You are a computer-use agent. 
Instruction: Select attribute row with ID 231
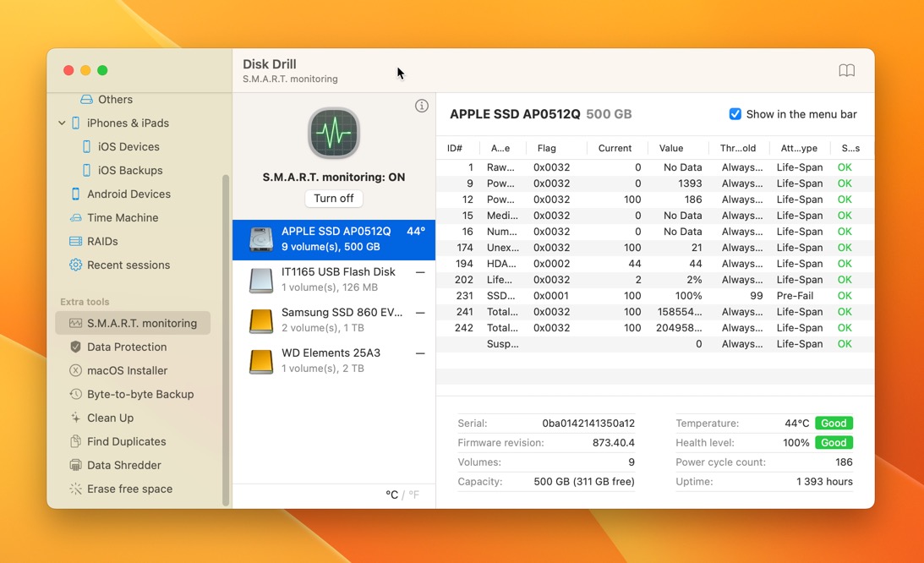tap(654, 295)
